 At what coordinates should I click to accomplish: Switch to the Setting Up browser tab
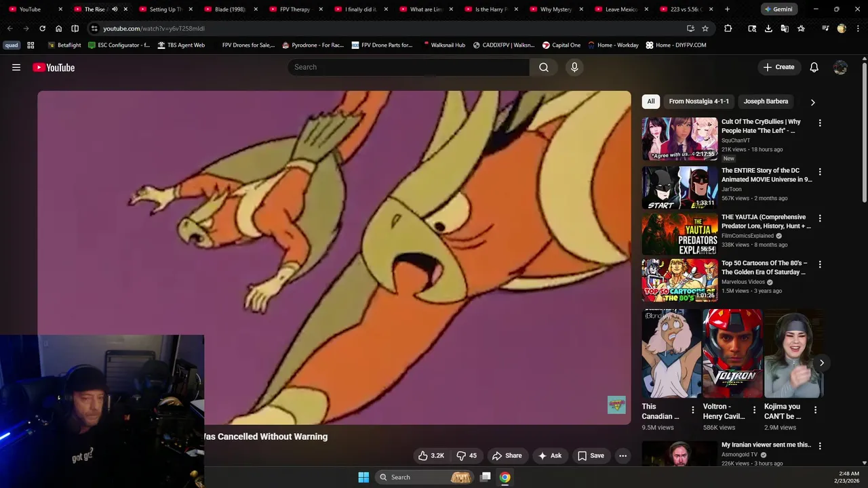166,9
